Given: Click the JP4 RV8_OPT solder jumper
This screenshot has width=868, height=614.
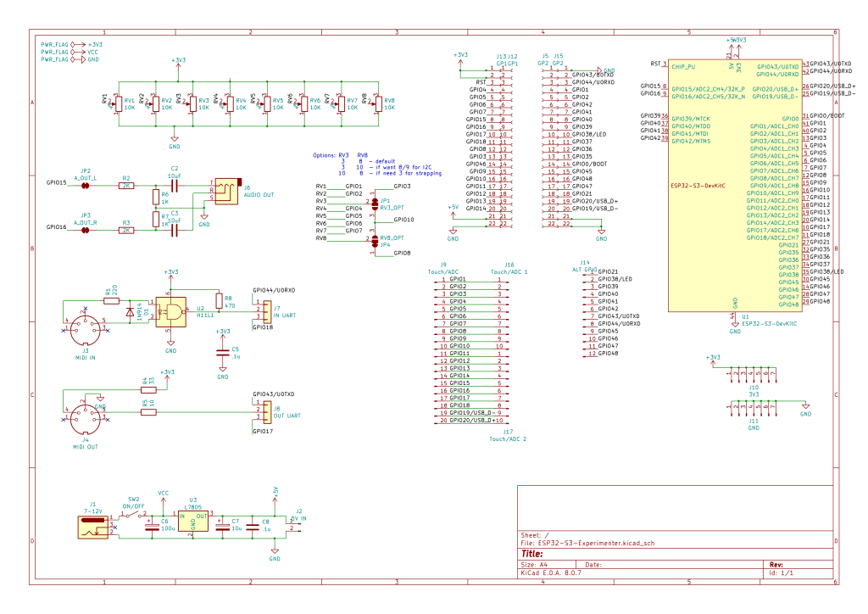Looking at the screenshot, I should (x=374, y=241).
